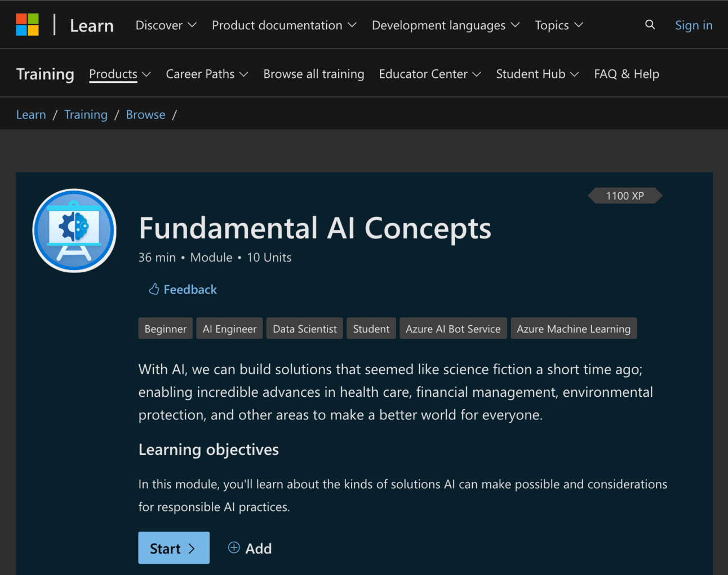Click the '36 min' duration text
Screen dimensions: 728x575
click(x=157, y=257)
